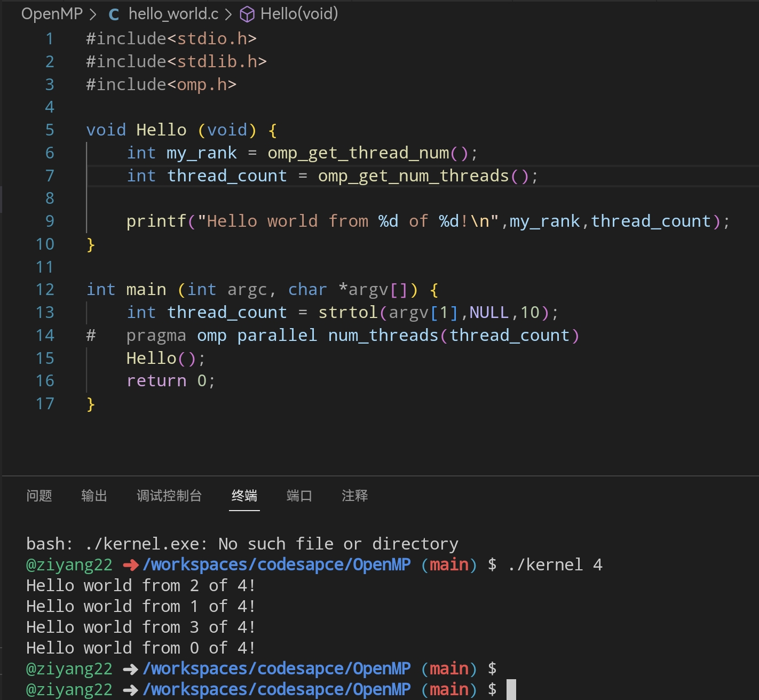Open the 输出 (Output) panel tab
Image resolution: width=759 pixels, height=700 pixels.
[94, 496]
